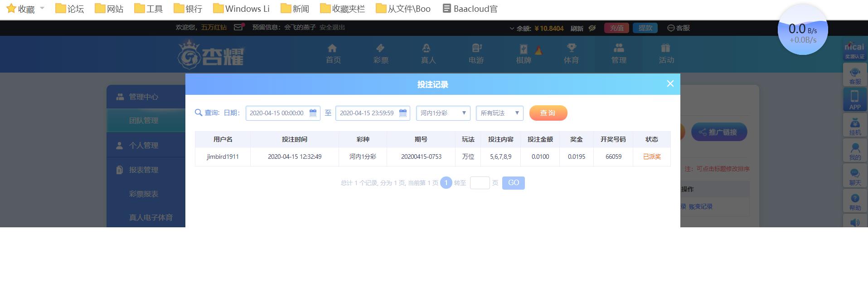868x294 pixels.
Task: Click the 杏耀 site logo
Action: 211,54
